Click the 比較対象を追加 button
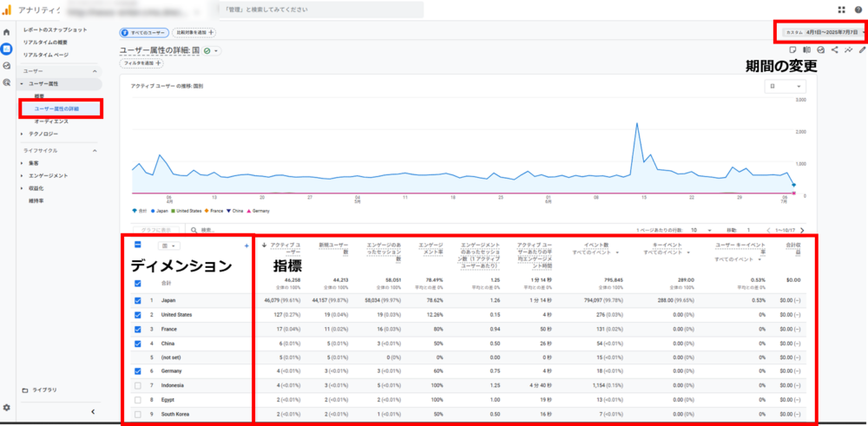The width and height of the screenshot is (868, 426). 195,32
